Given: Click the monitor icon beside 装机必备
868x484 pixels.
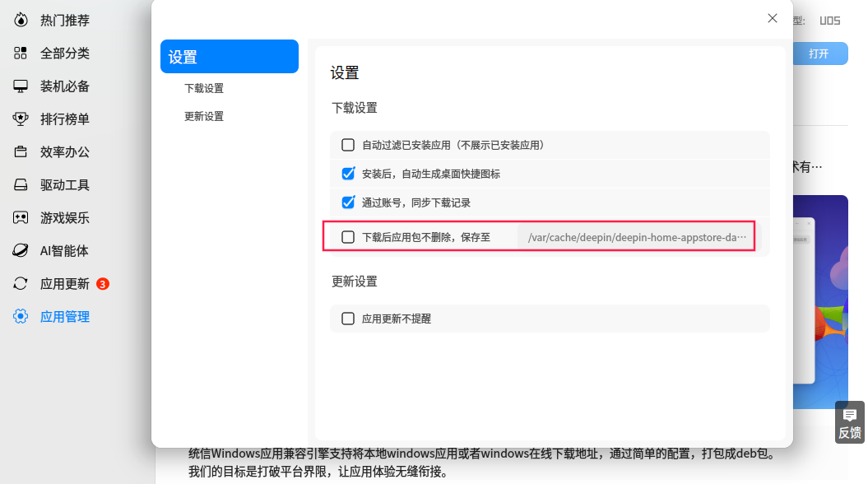Looking at the screenshot, I should coord(21,86).
